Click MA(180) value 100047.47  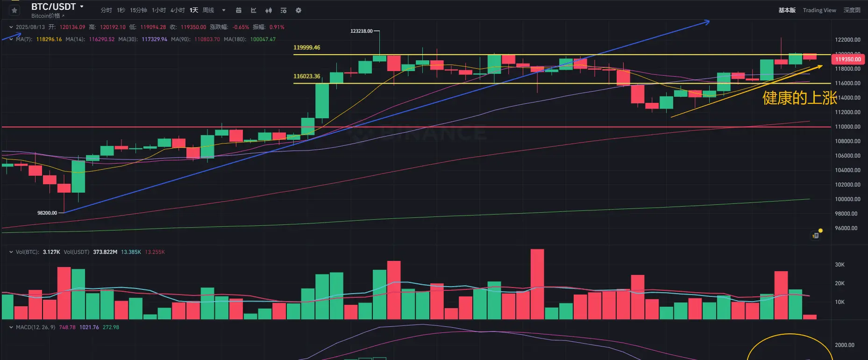pos(263,39)
